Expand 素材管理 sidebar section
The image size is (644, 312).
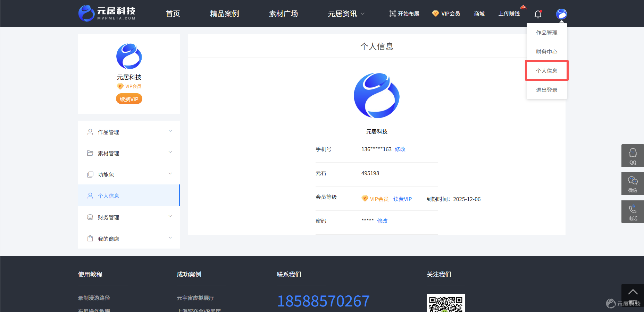tap(129, 153)
